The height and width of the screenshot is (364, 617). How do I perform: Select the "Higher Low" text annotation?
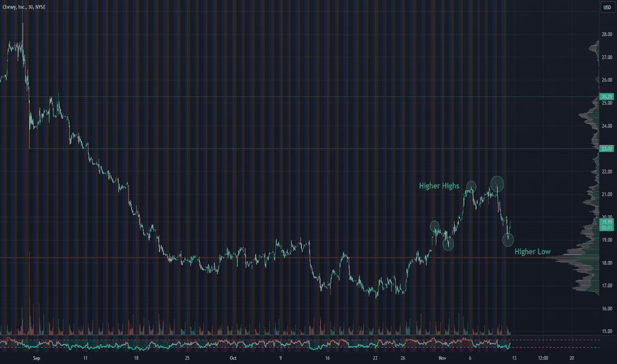pyautogui.click(x=532, y=251)
